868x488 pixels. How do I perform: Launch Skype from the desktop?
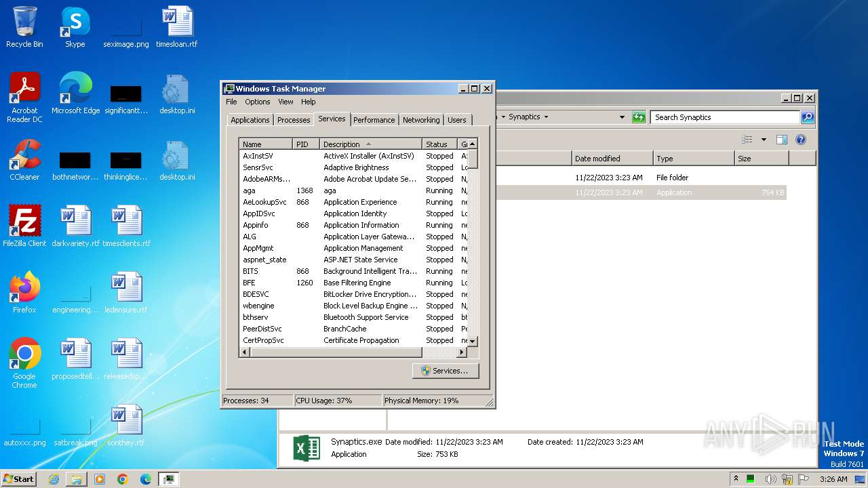coord(75,27)
